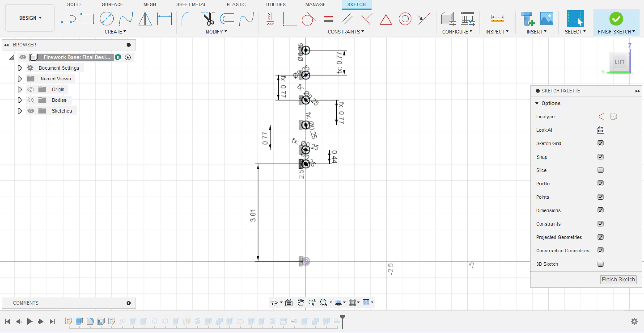Screen dimensions: 644x333
Task: Toggle the Points checkbox
Action: [600, 197]
